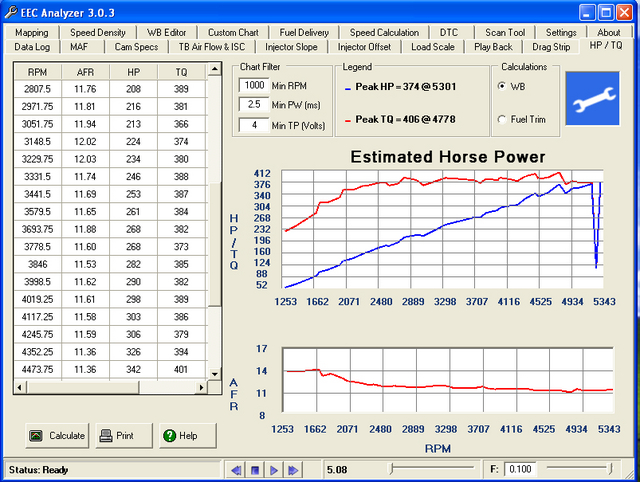This screenshot has width=640, height=482.
Task: Open the Load Scale tab
Action: click(433, 47)
